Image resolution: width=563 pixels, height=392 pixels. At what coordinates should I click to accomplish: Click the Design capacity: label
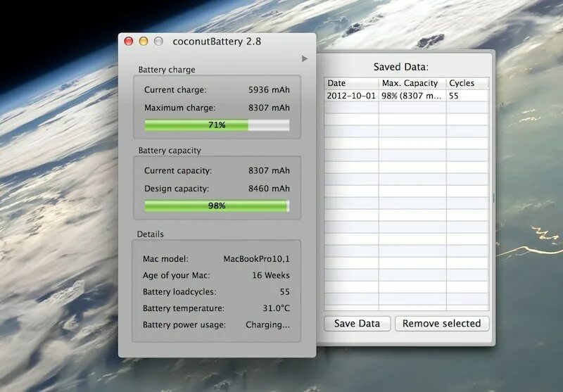[177, 189]
